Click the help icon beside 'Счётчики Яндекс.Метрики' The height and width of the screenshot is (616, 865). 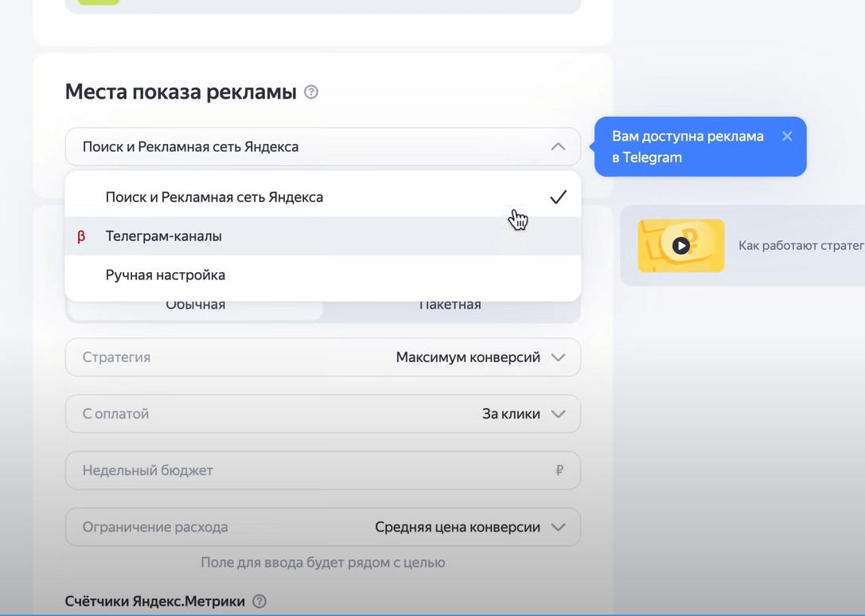[x=259, y=602]
